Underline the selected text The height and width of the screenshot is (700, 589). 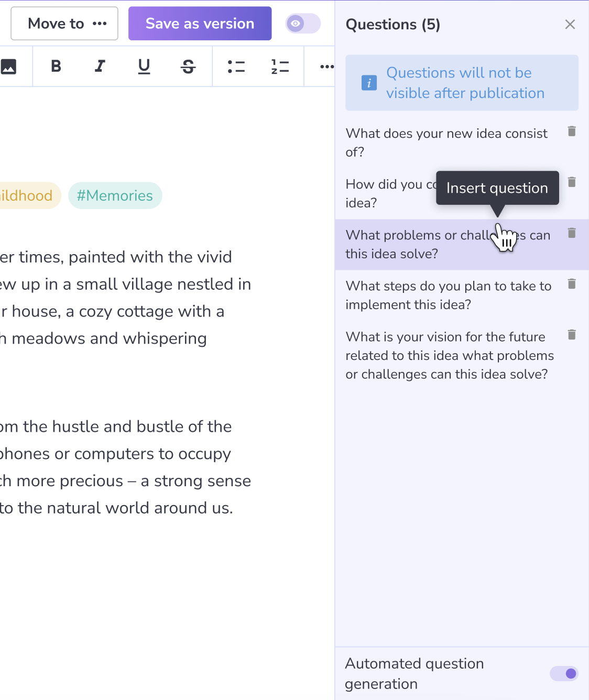pyautogui.click(x=144, y=66)
